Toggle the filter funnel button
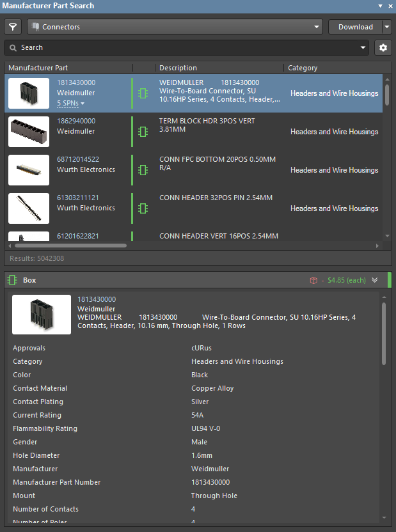This screenshot has width=396, height=532. pyautogui.click(x=13, y=27)
